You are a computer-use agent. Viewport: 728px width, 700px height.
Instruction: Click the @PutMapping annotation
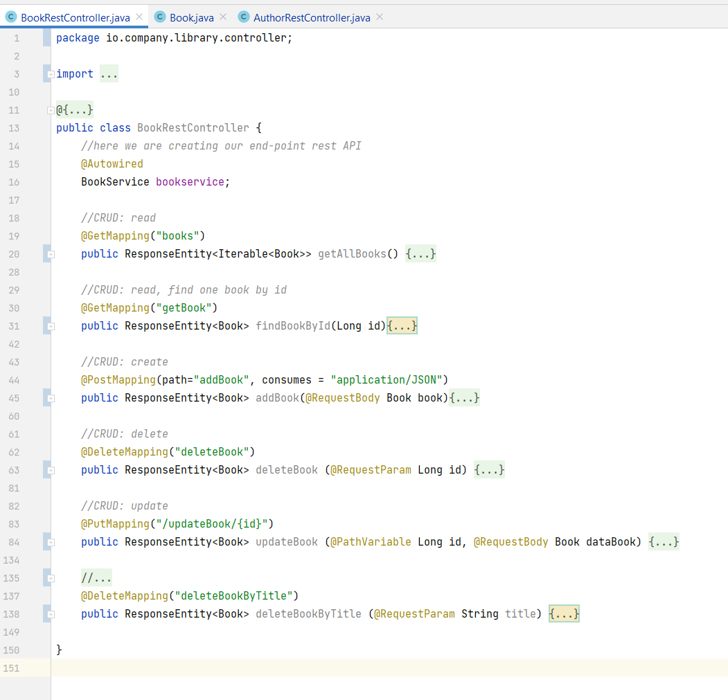(115, 523)
